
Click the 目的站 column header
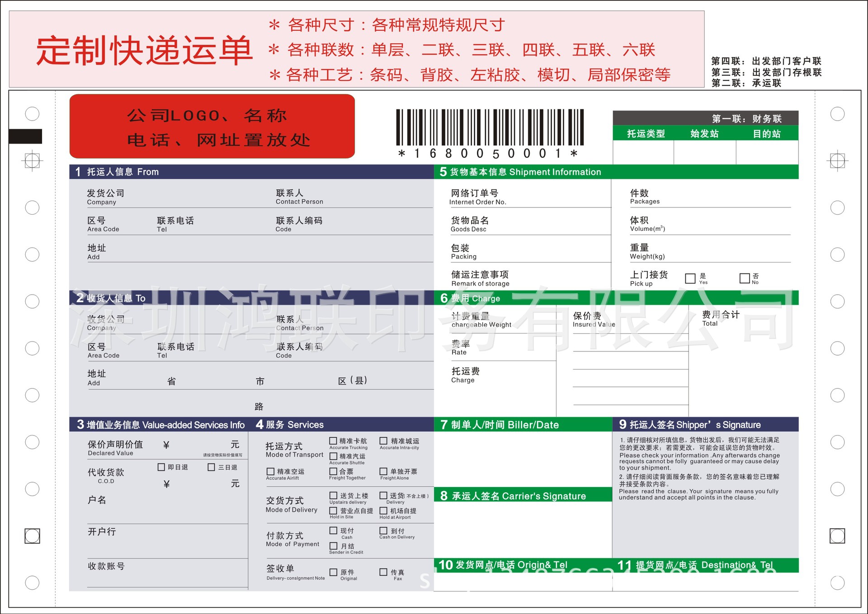tap(766, 134)
